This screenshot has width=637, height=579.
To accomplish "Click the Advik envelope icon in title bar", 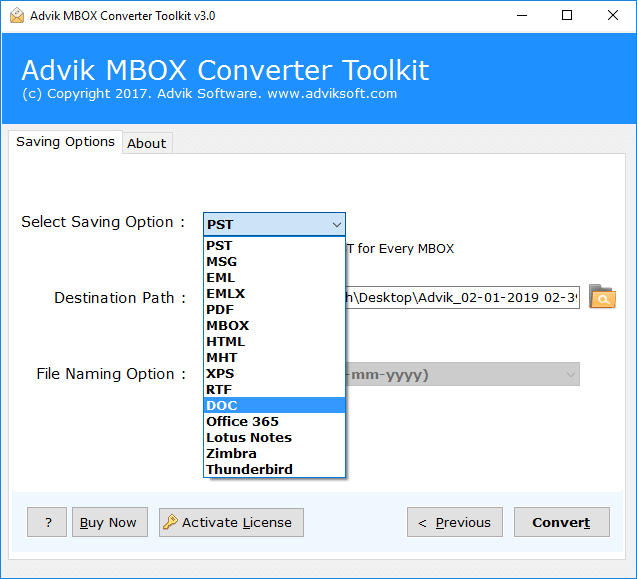I will [x=17, y=16].
